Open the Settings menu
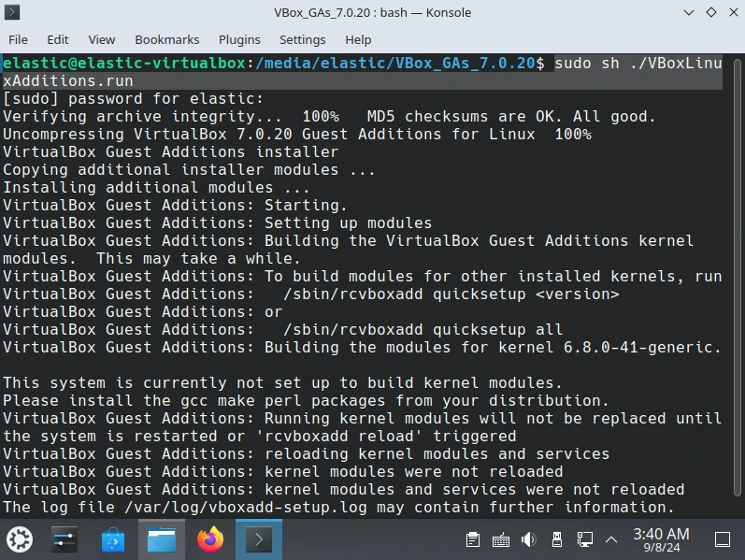Viewport: 745px width, 560px height. (302, 39)
